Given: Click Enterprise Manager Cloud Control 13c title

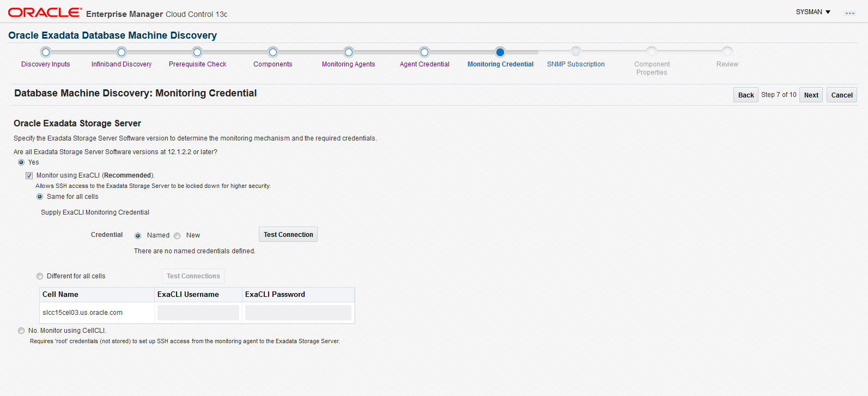Looking at the screenshot, I should coord(157,14).
